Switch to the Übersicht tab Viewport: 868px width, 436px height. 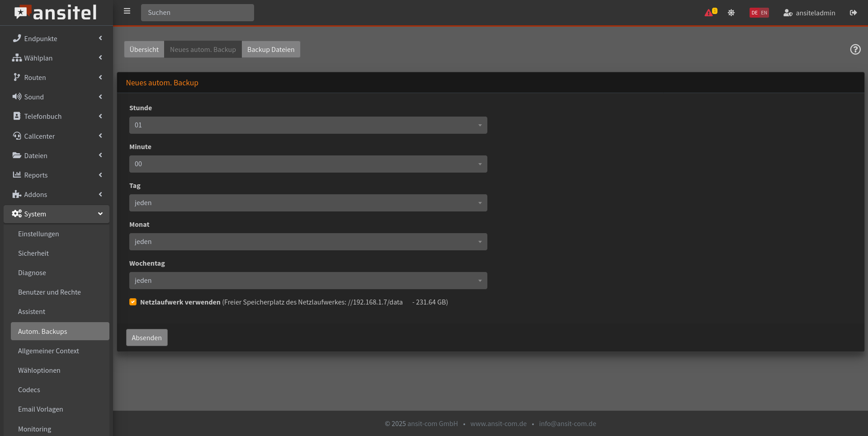[144, 49]
